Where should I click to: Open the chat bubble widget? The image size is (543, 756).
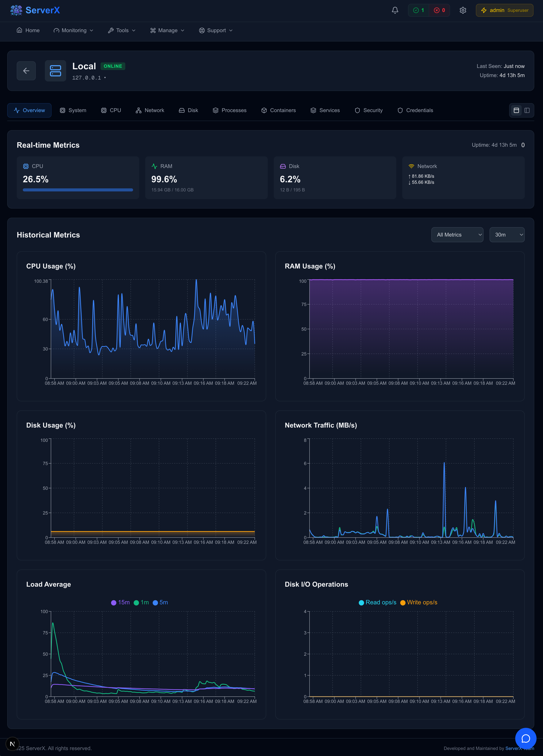[x=525, y=738]
